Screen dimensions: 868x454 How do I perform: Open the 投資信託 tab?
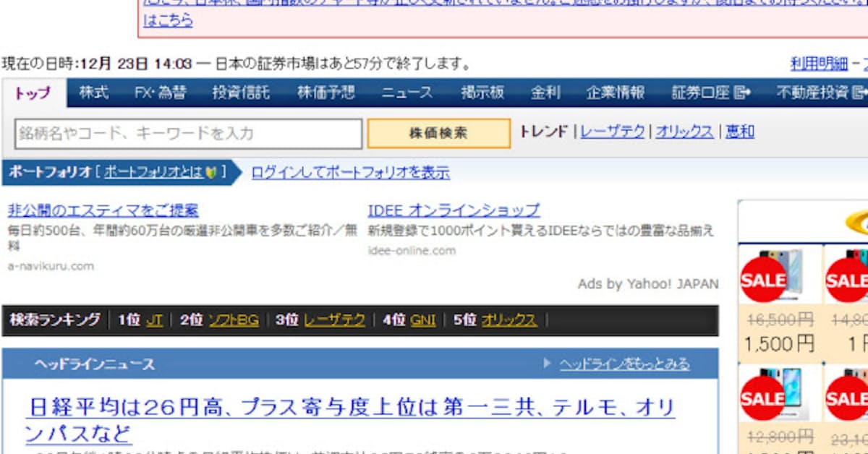click(x=241, y=93)
